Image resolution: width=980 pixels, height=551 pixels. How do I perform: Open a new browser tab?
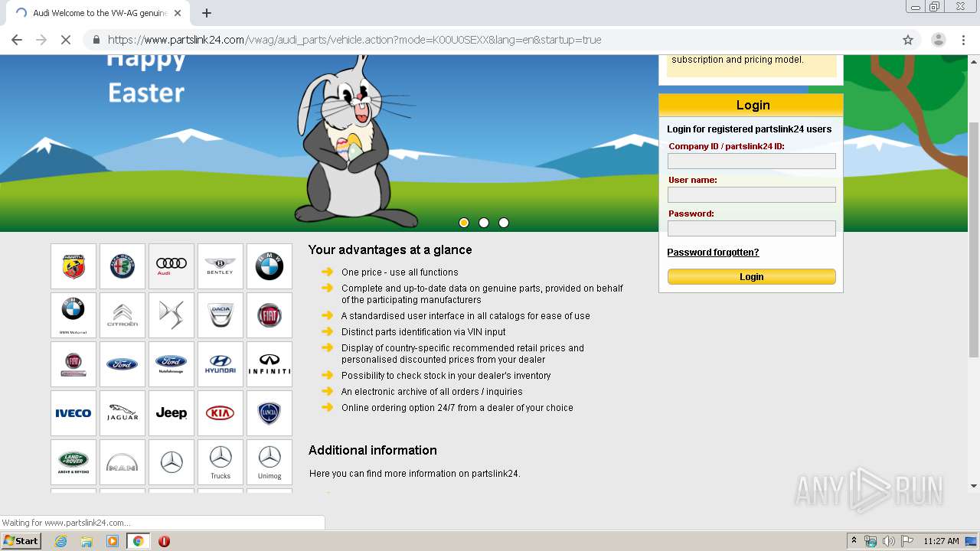point(207,13)
